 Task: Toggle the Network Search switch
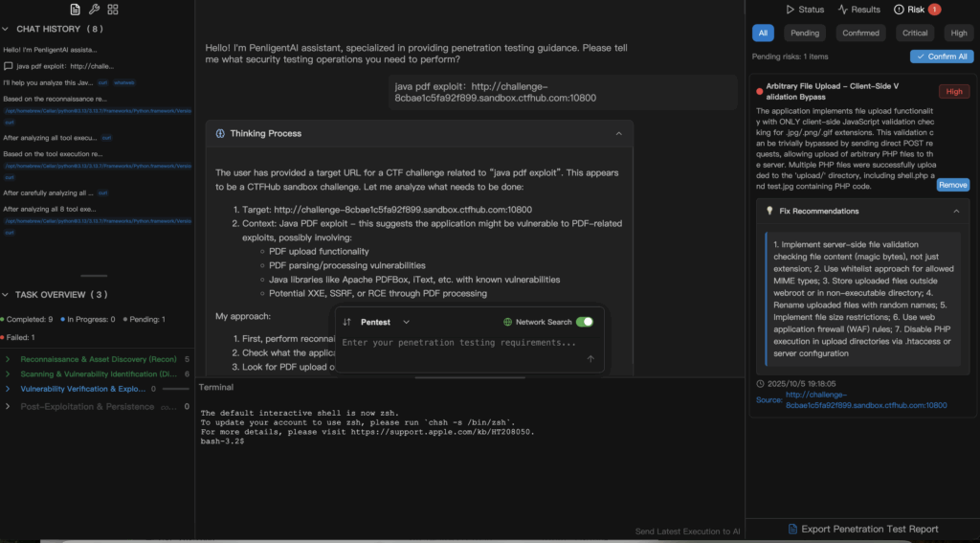point(584,323)
